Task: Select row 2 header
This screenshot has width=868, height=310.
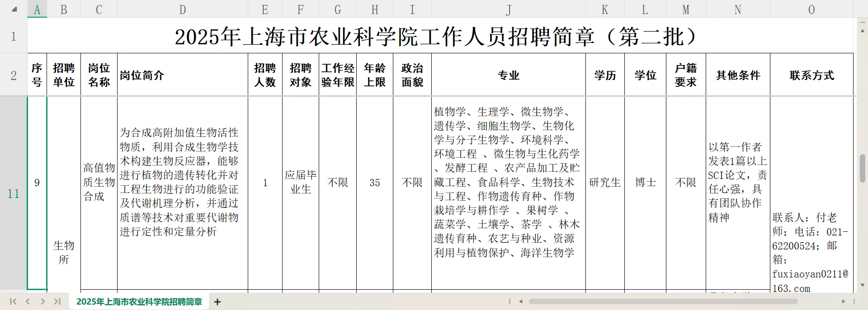Action: pyautogui.click(x=14, y=75)
